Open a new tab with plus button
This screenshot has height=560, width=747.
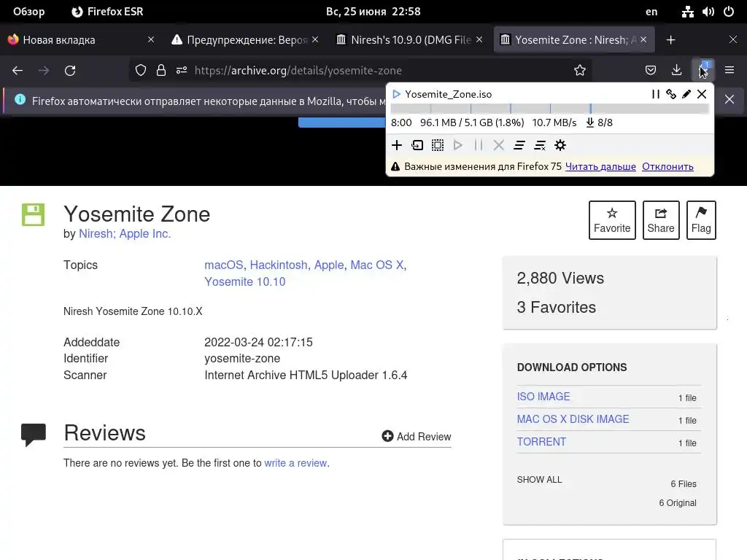point(671,40)
